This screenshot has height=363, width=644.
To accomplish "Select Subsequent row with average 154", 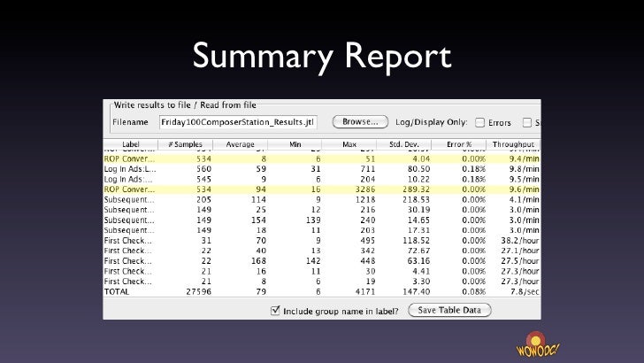I will [x=322, y=220].
